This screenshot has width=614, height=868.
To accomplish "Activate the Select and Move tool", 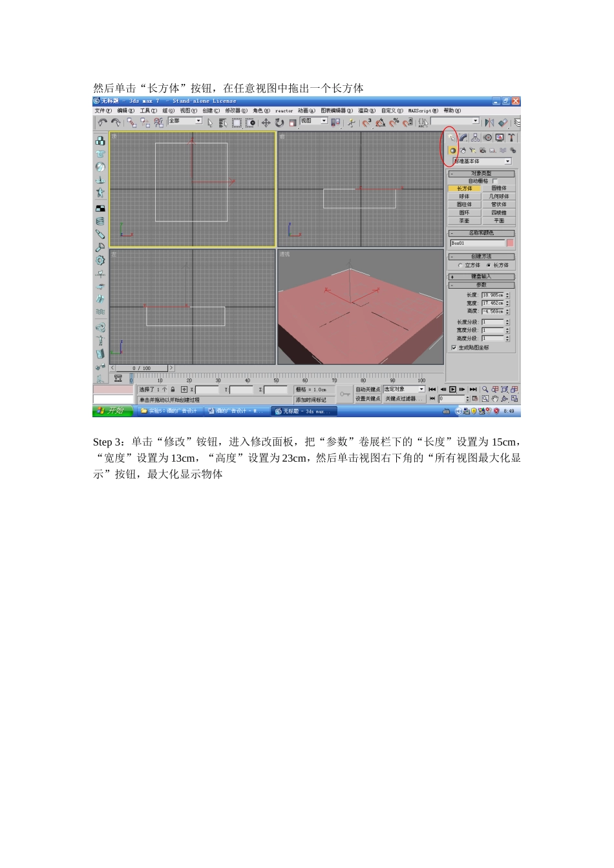I will [x=266, y=123].
